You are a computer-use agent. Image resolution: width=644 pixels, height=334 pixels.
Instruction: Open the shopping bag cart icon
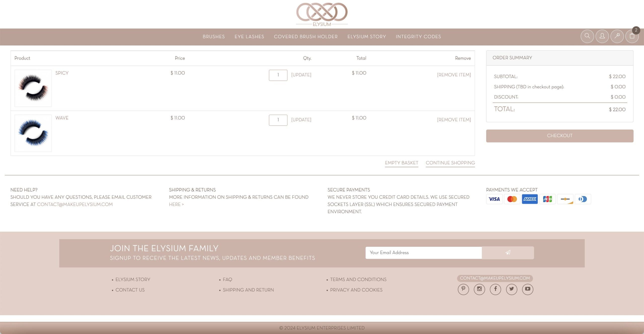[x=632, y=36]
